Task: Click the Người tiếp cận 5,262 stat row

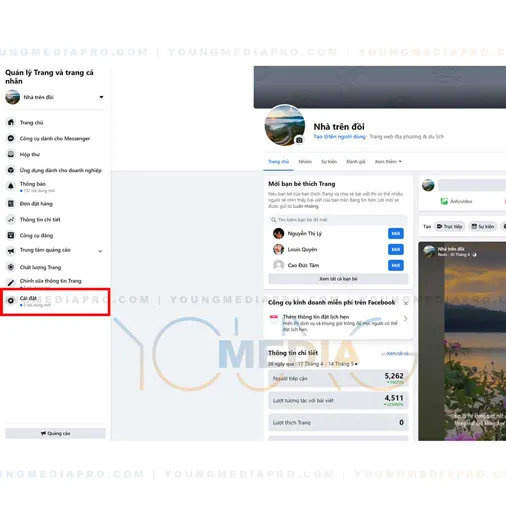Action: (x=338, y=378)
